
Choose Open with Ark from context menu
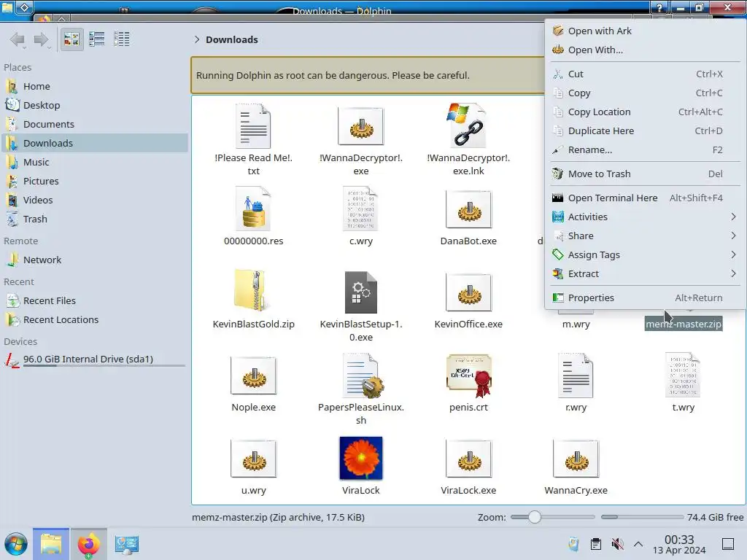pyautogui.click(x=645, y=31)
